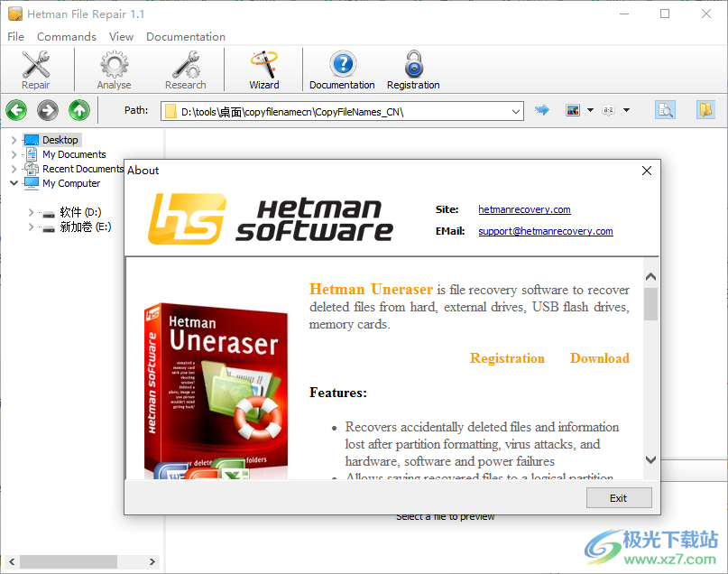Click the Repair tool icon
This screenshot has width=728, height=574.
[36, 65]
